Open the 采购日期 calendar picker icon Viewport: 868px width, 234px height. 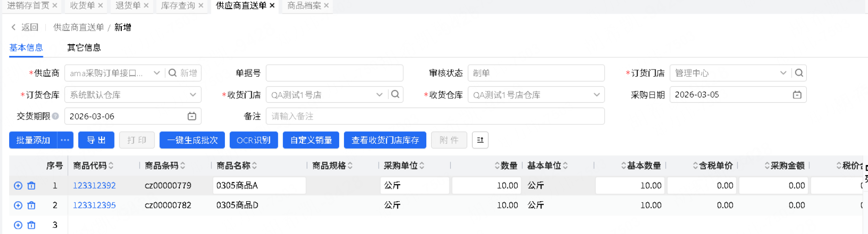point(797,95)
